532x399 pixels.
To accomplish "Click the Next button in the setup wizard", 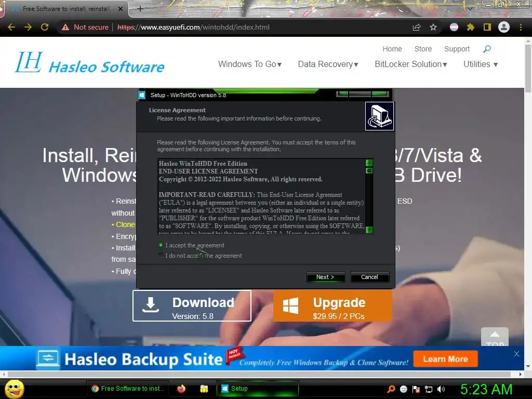I will tap(325, 277).
